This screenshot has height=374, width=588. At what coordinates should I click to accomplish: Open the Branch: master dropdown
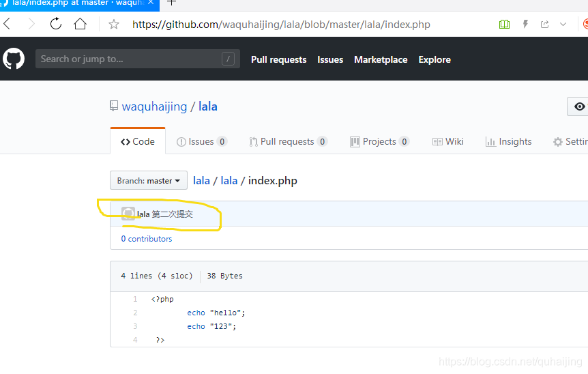click(x=149, y=180)
